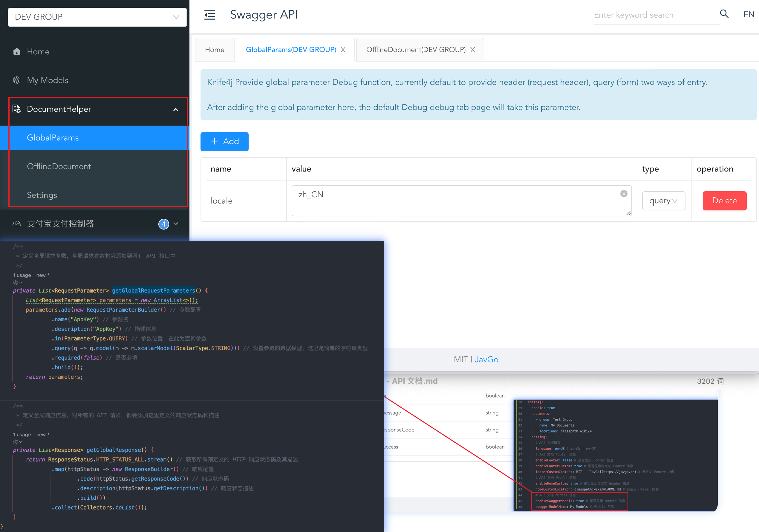Switch to the Home tab
The width and height of the screenshot is (759, 532).
point(215,49)
